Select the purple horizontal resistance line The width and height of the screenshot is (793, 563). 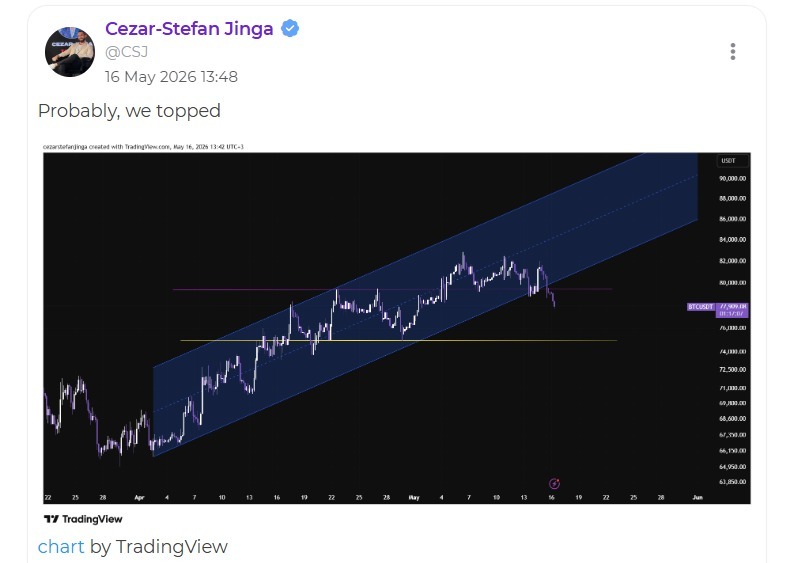[x=392, y=289]
